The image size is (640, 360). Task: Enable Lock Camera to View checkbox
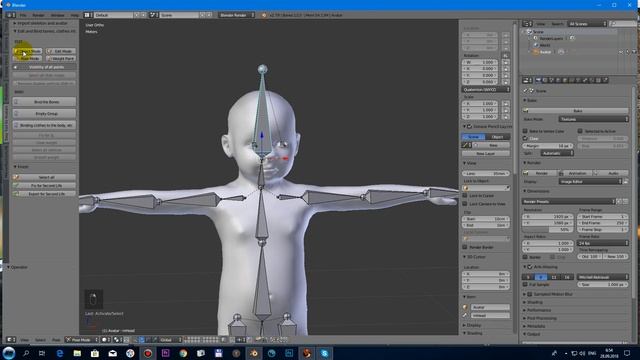click(x=465, y=203)
